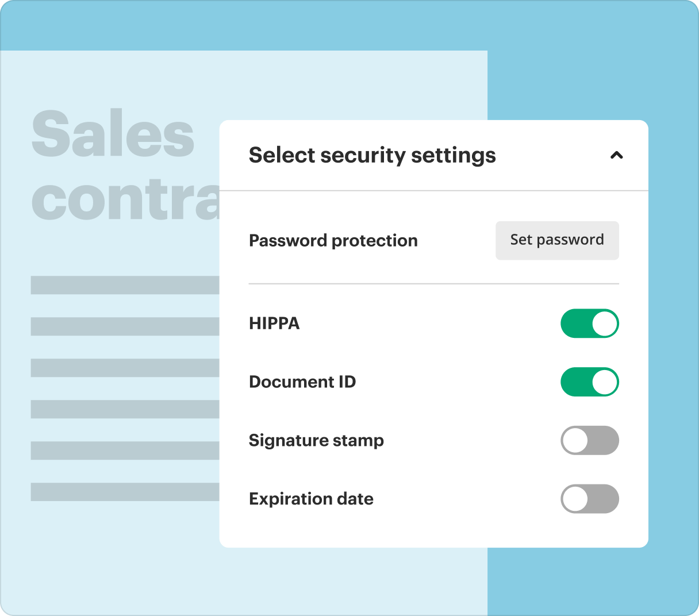This screenshot has width=699, height=616.
Task: Click the Password protection label
Action: (x=333, y=241)
